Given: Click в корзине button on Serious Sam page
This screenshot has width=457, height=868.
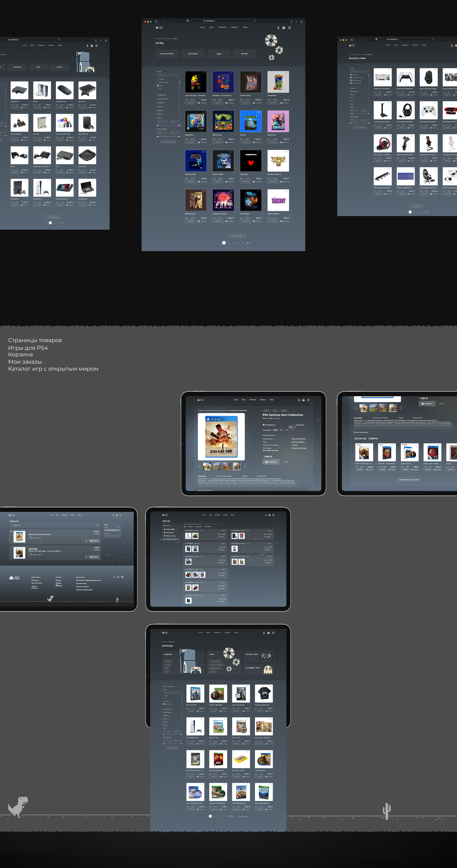Looking at the screenshot, I should tap(271, 462).
